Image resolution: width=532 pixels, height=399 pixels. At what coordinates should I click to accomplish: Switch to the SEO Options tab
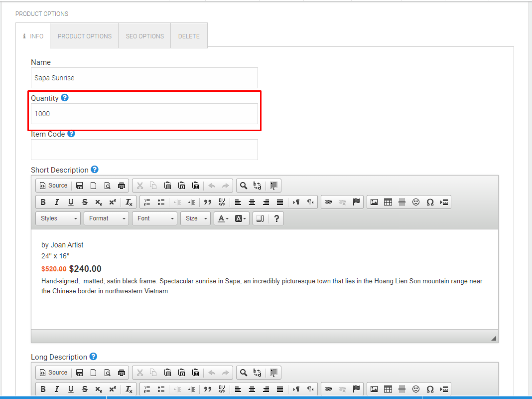[x=145, y=36]
